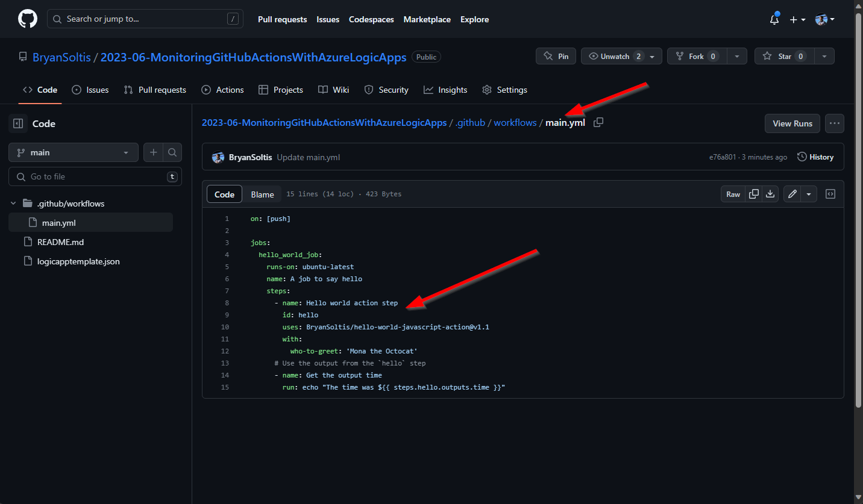Switch to Blame view
This screenshot has width=863, height=504.
262,194
